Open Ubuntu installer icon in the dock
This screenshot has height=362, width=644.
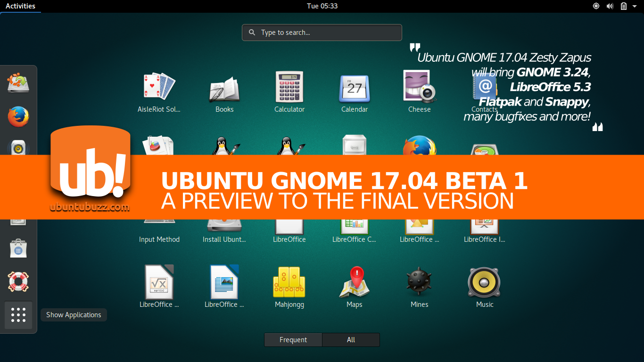pyautogui.click(x=18, y=83)
